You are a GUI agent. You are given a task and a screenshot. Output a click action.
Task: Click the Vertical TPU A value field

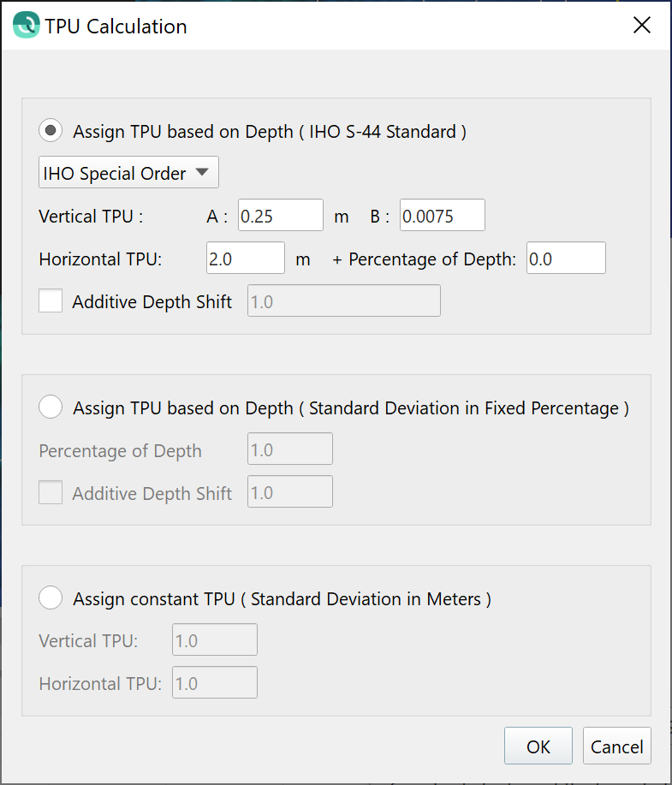(x=280, y=217)
